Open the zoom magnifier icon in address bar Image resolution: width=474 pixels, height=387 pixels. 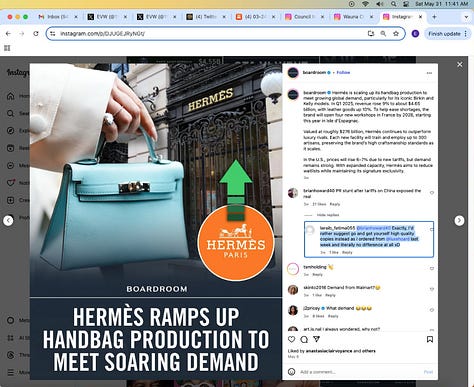(383, 33)
